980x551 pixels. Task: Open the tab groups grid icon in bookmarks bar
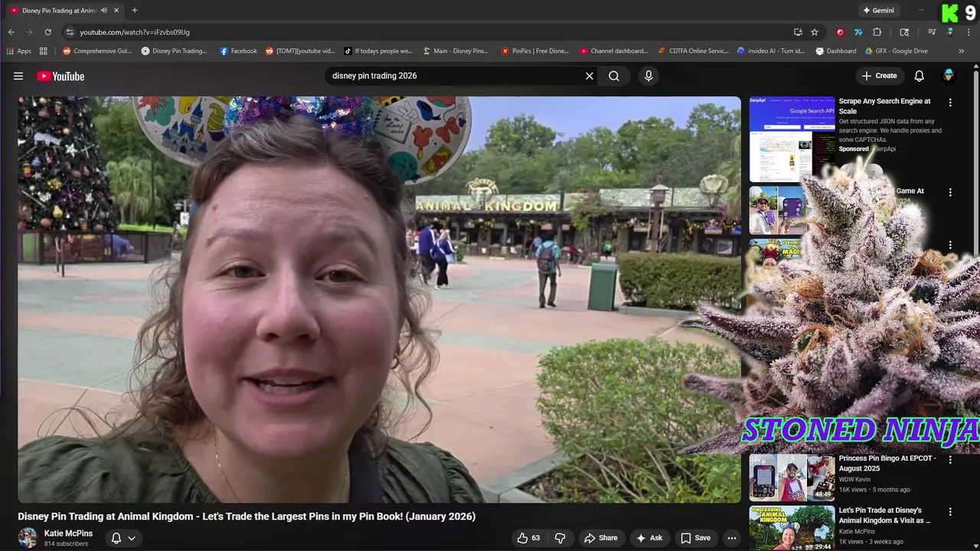point(44,51)
